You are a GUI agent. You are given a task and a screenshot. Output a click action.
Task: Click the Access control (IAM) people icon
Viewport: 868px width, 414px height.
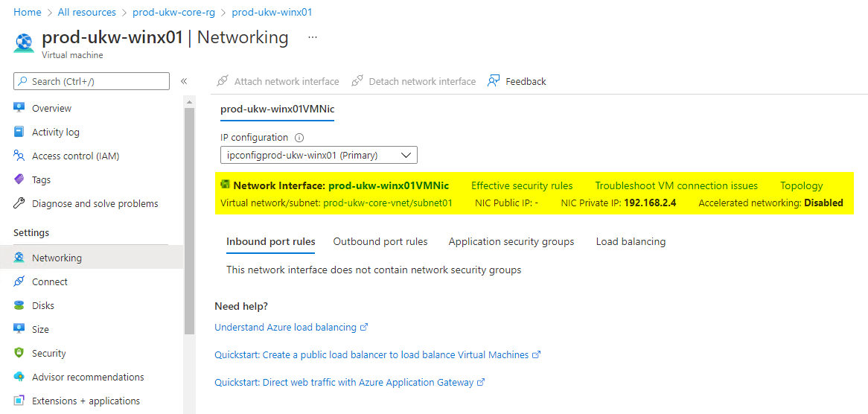19,156
